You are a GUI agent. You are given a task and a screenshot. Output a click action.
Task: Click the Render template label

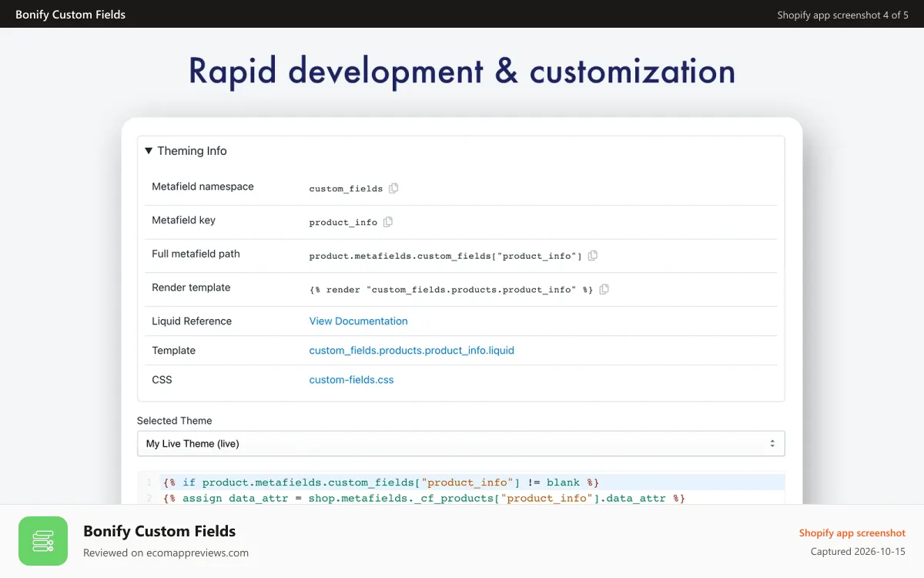(191, 287)
